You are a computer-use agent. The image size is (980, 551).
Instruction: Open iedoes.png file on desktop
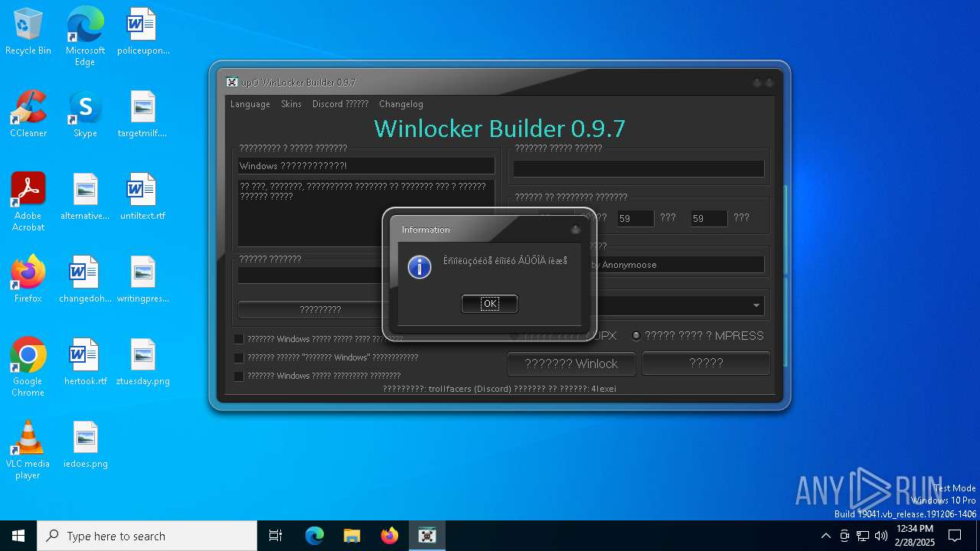click(85, 445)
